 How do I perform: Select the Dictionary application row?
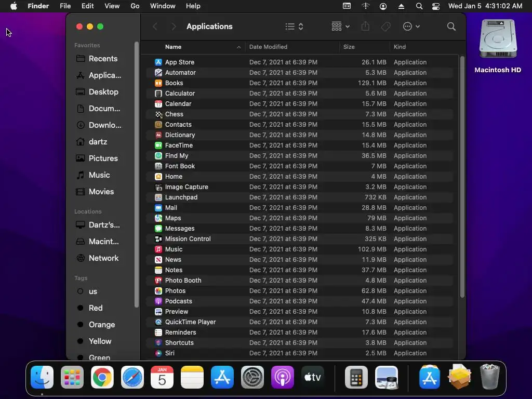tap(300, 135)
